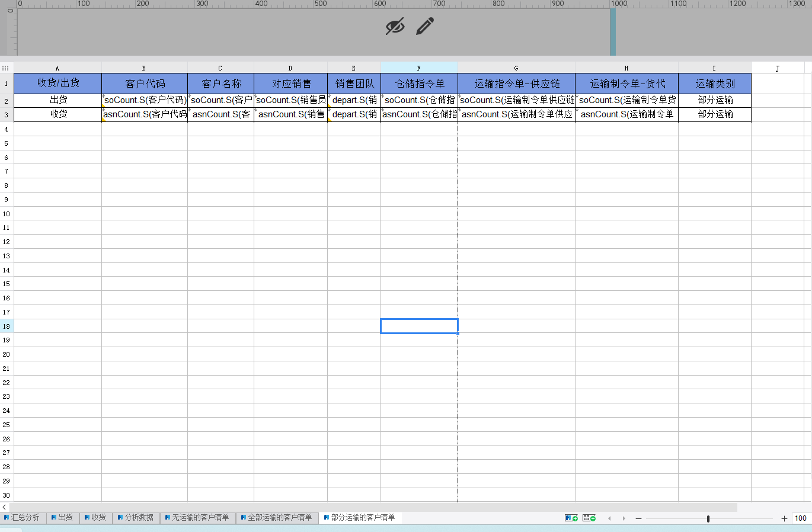Select the row 3 header

7,115
